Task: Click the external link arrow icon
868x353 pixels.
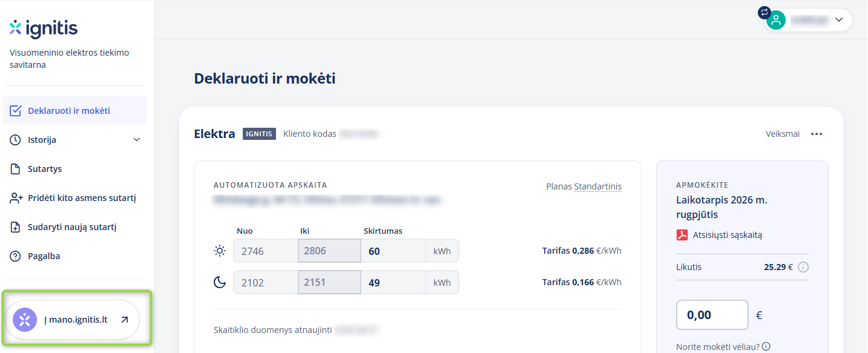Action: click(x=124, y=320)
